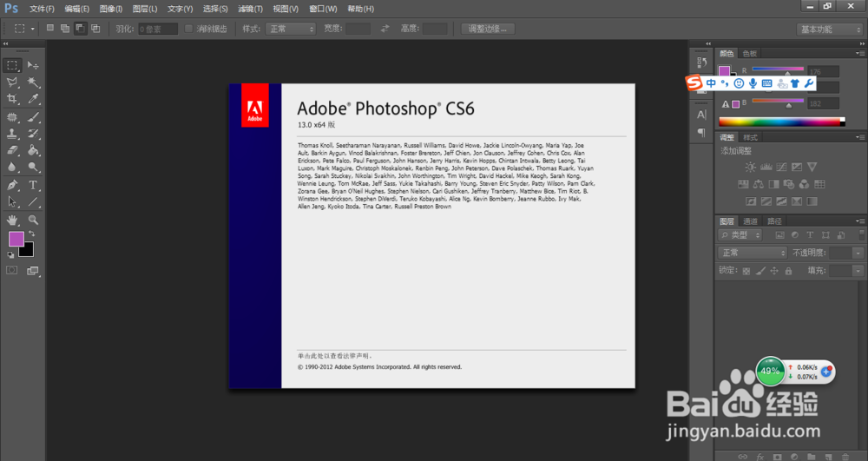Open the 文件(F) menu
Viewport: 868px width, 461px height.
click(42, 9)
